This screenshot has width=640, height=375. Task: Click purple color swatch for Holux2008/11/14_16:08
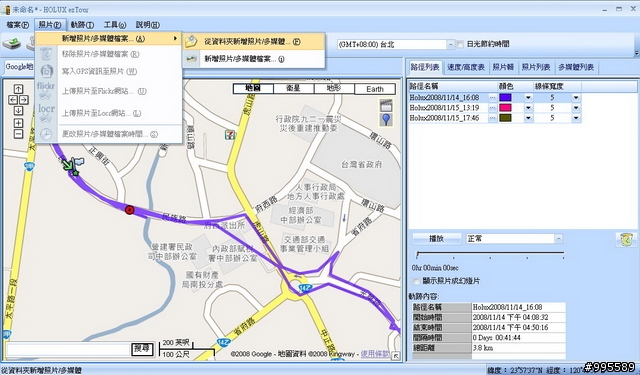505,98
